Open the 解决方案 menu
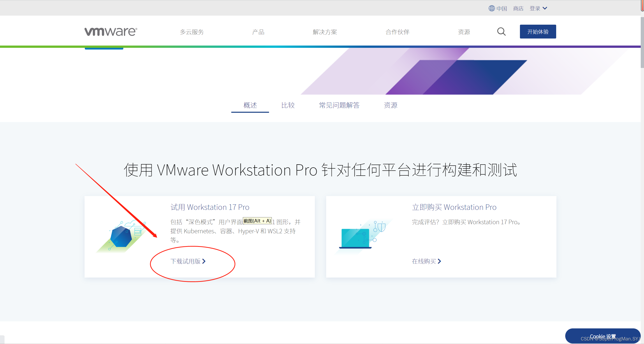The height and width of the screenshot is (344, 644). pyautogui.click(x=325, y=32)
